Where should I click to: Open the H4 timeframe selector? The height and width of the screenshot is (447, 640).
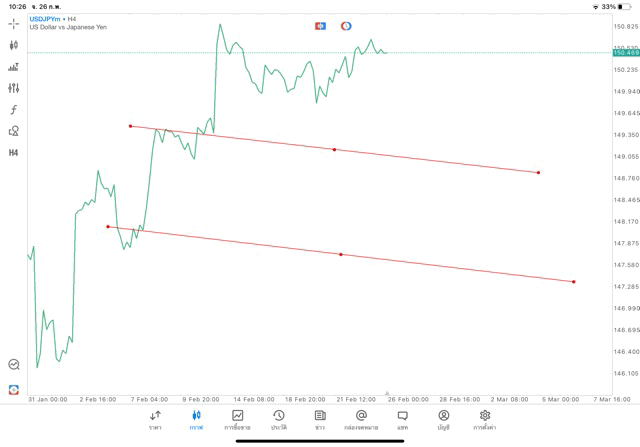[x=13, y=153]
